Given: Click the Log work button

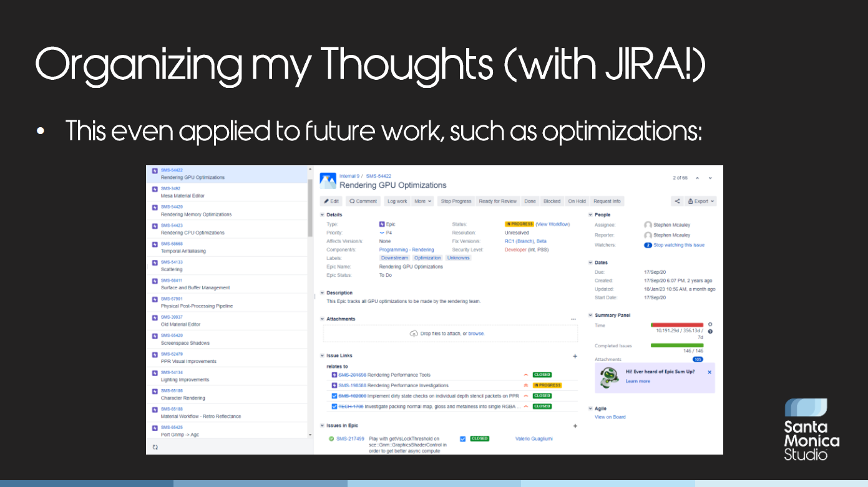Looking at the screenshot, I should coord(397,201).
